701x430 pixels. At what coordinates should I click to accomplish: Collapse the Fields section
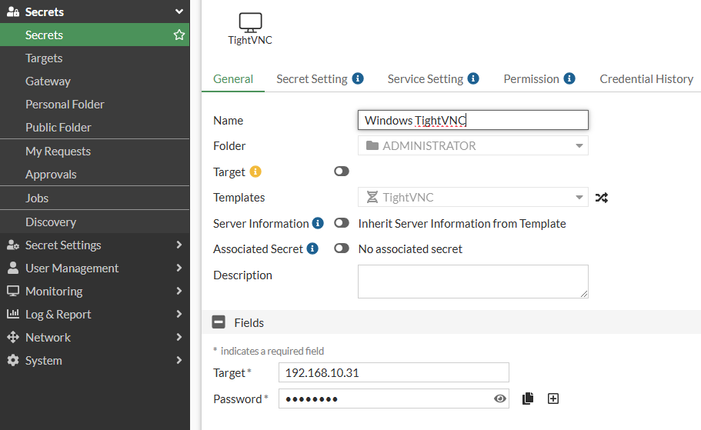218,323
